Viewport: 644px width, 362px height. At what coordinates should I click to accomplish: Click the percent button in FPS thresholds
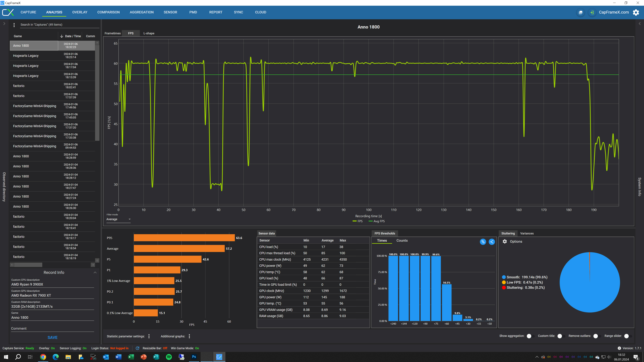pyautogui.click(x=483, y=242)
